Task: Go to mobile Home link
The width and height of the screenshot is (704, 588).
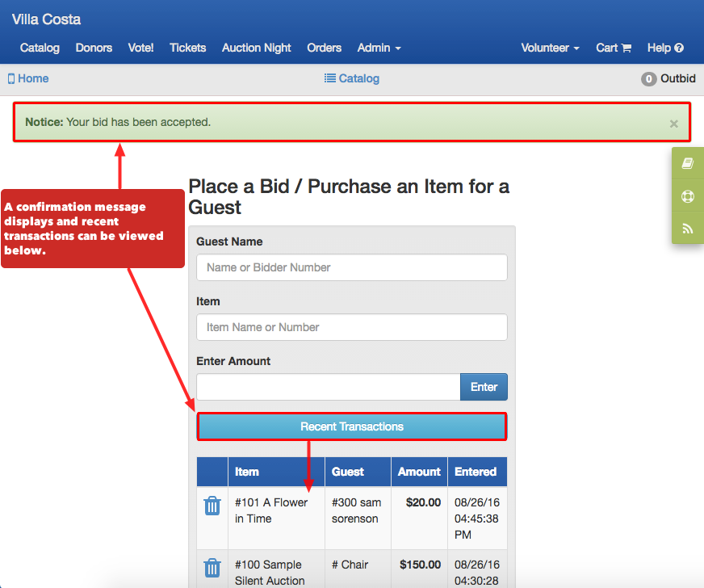Action: (x=28, y=78)
